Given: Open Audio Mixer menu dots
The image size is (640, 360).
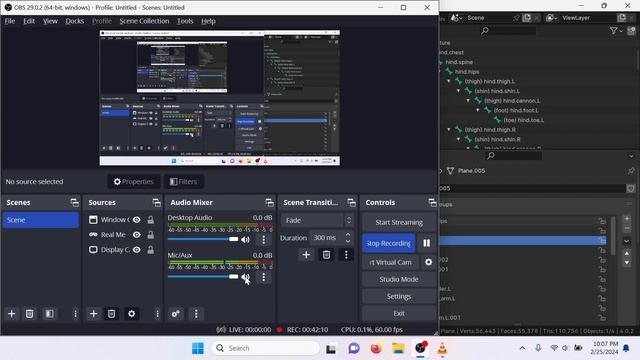Looking at the screenshot, I should [196, 313].
